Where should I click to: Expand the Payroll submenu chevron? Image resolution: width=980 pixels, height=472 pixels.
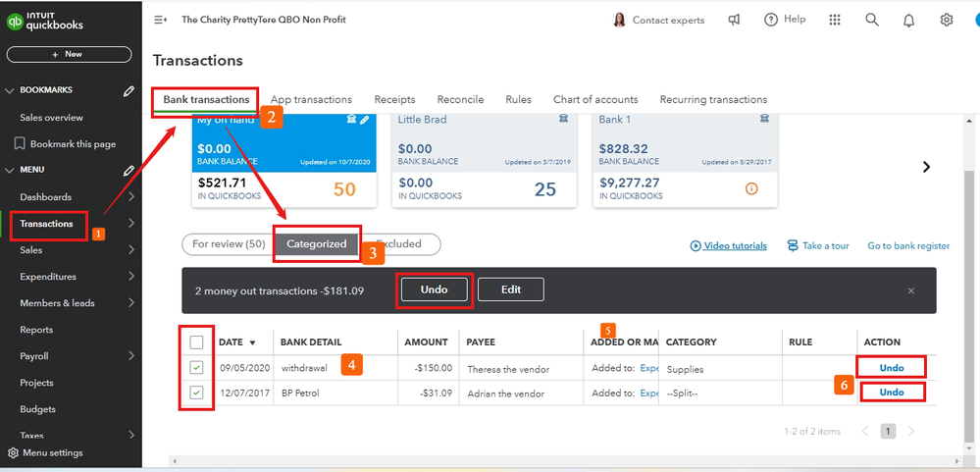tap(131, 356)
